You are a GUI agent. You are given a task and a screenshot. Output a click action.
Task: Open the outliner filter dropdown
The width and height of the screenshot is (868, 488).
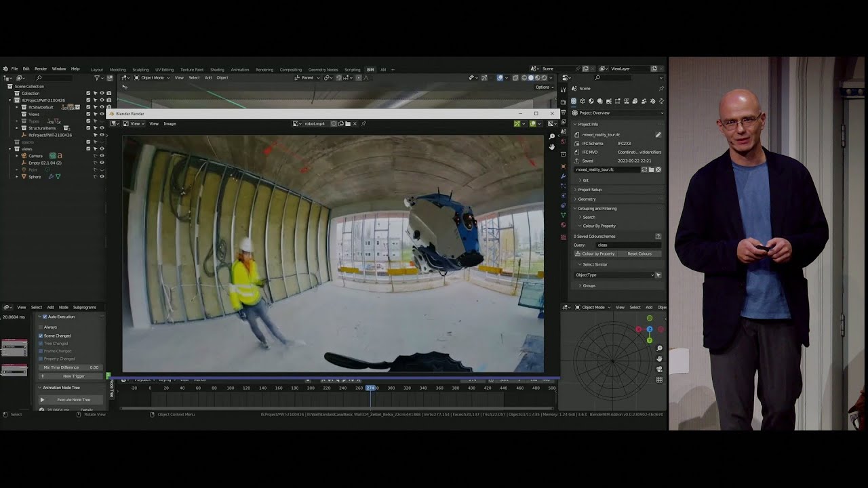click(99, 78)
